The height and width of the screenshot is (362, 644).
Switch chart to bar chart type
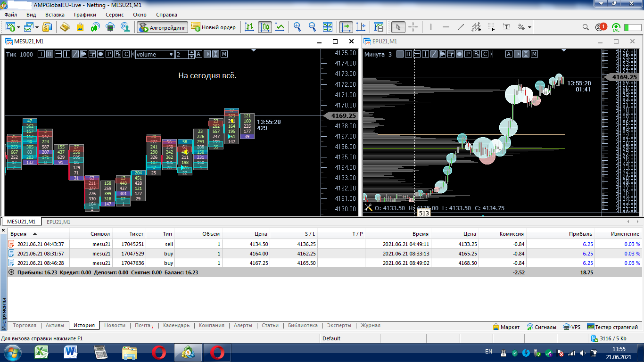pyautogui.click(x=249, y=27)
